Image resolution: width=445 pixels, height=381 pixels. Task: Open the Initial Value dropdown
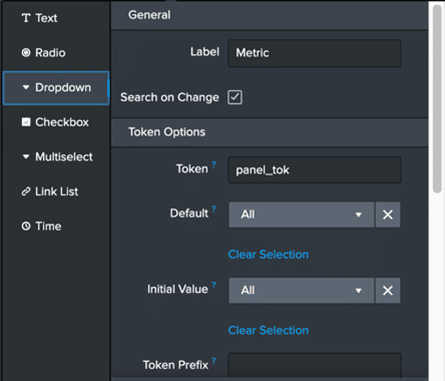coord(301,291)
